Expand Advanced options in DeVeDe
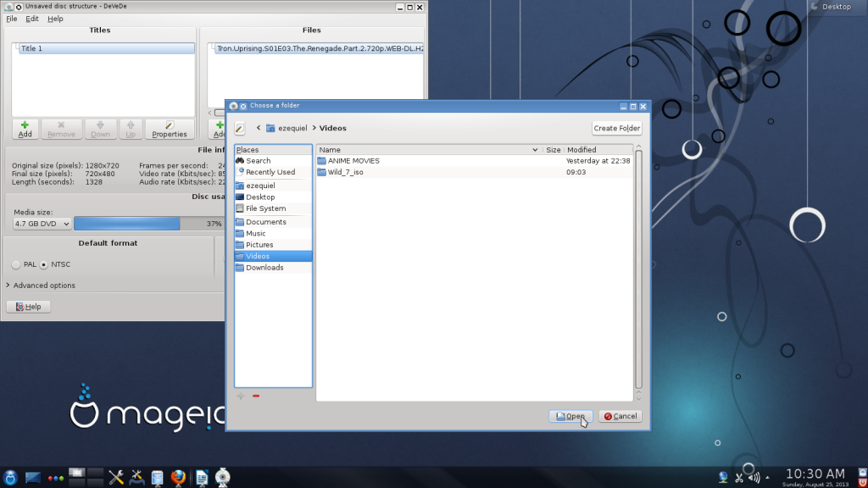 pyautogui.click(x=41, y=286)
